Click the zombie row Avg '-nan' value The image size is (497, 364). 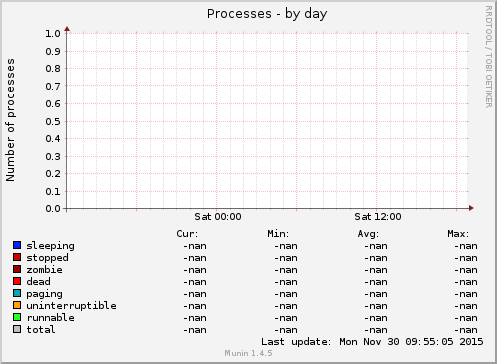point(376,270)
